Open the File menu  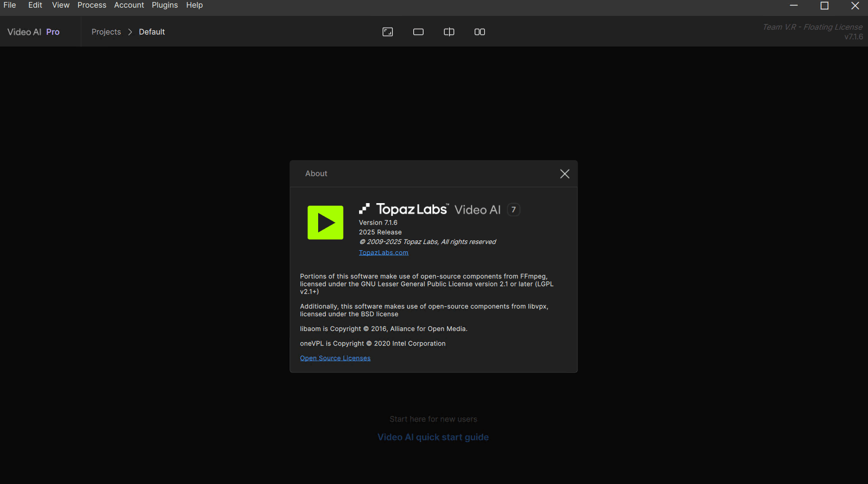[10, 5]
